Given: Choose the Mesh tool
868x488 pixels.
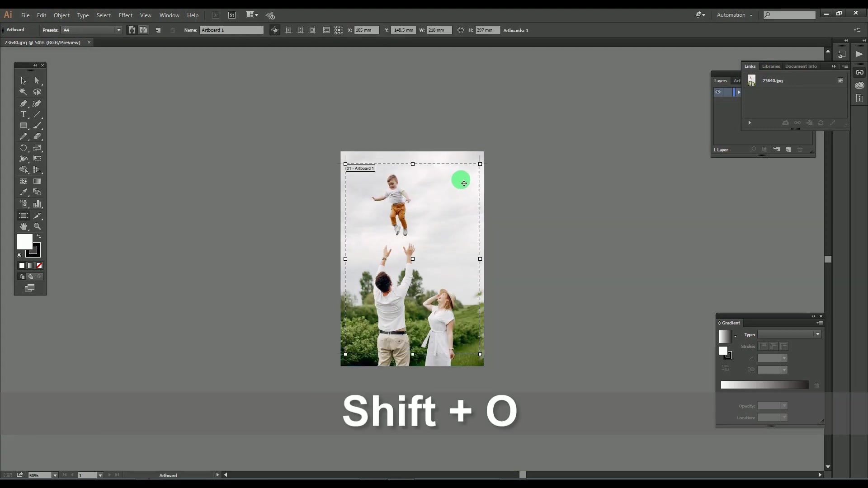Looking at the screenshot, I should pyautogui.click(x=24, y=181).
